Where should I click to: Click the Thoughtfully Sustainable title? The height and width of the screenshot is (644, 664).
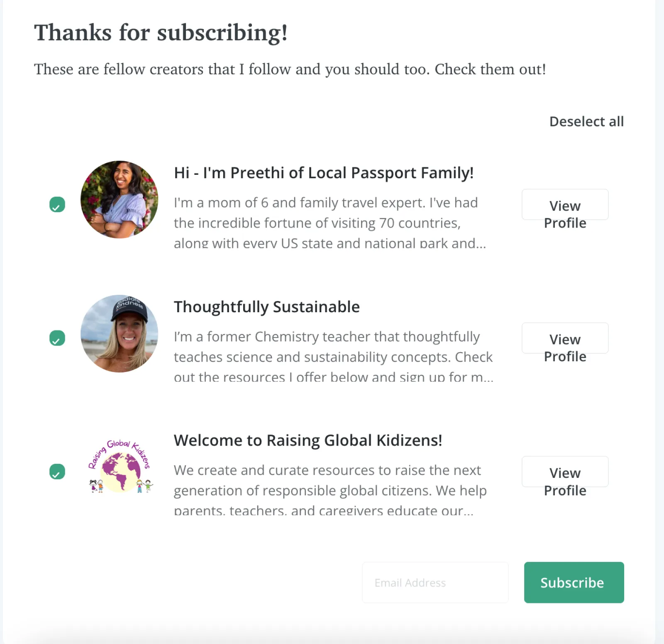pyautogui.click(x=266, y=307)
